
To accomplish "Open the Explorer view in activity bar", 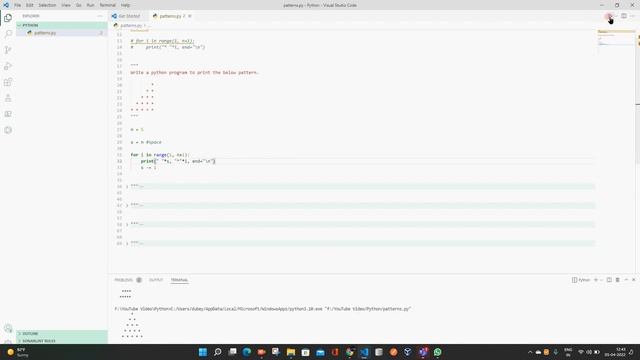I will point(8,18).
